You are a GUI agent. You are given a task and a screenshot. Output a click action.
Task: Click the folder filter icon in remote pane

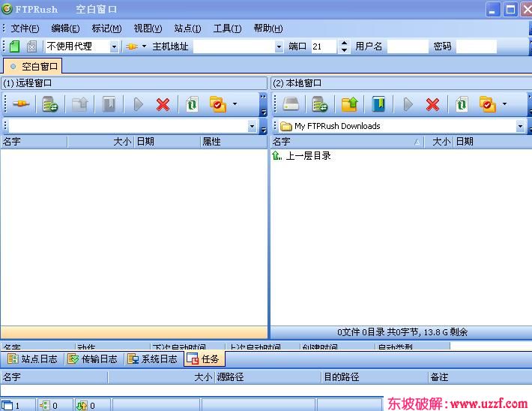(x=218, y=104)
